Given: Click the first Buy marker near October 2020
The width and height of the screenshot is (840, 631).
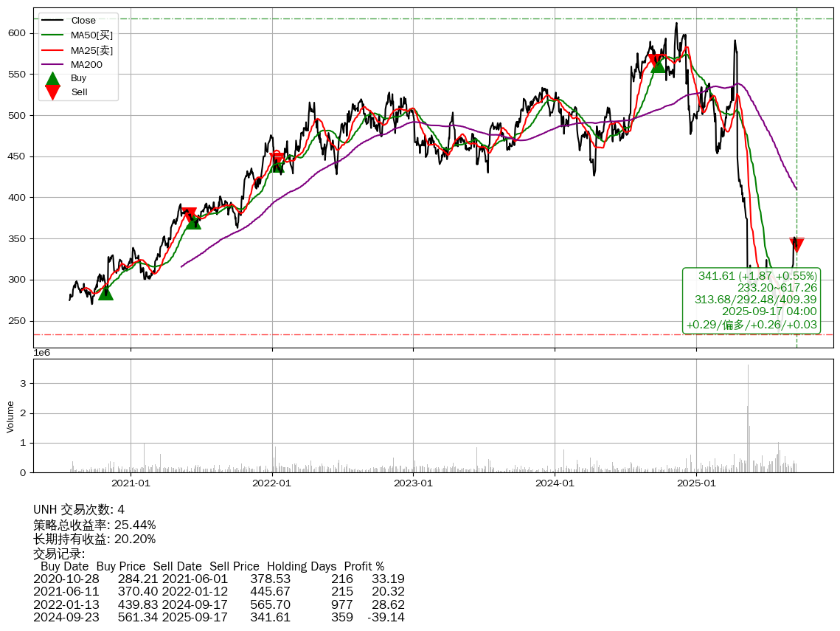Looking at the screenshot, I should pyautogui.click(x=105, y=293).
